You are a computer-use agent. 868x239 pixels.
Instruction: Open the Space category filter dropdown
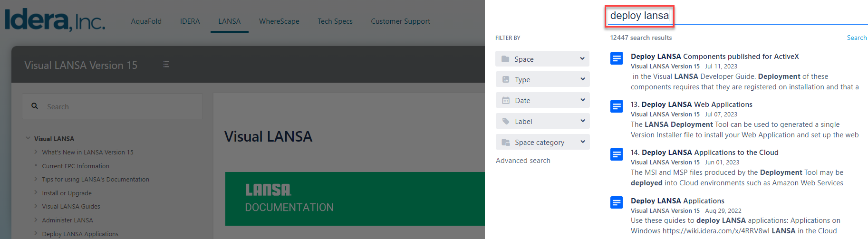click(542, 142)
